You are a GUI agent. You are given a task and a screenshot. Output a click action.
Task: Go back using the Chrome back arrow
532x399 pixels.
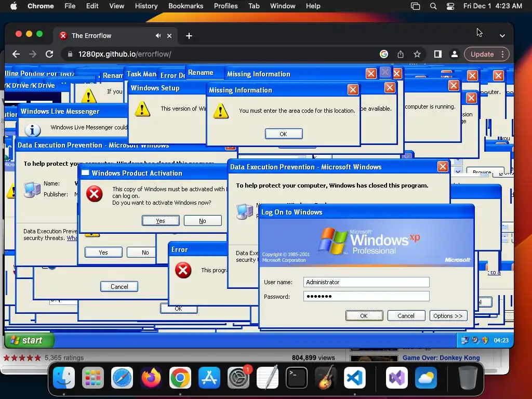tap(16, 54)
